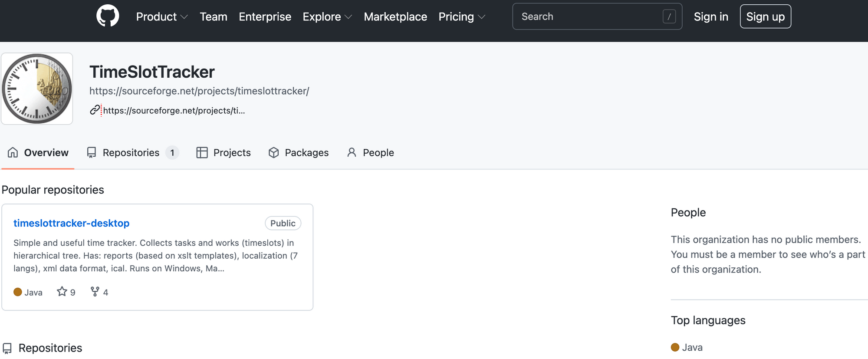
Task: Click the link chain icon beside URL
Action: pos(95,110)
